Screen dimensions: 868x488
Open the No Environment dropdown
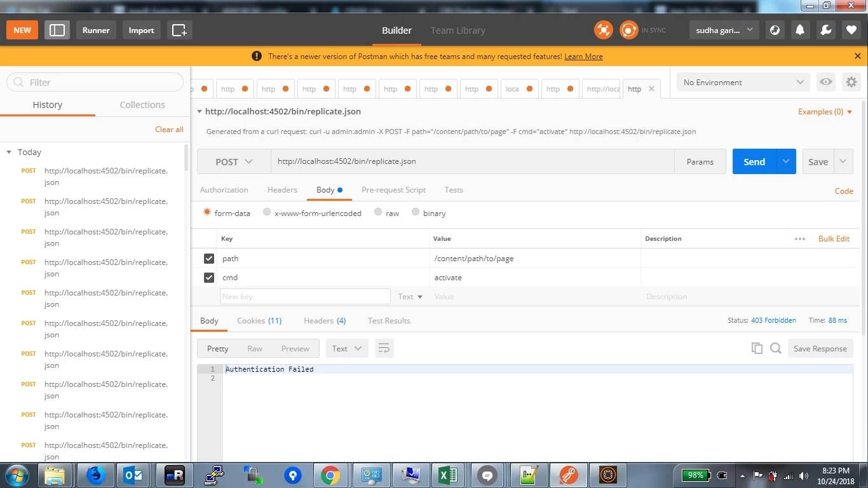(743, 82)
